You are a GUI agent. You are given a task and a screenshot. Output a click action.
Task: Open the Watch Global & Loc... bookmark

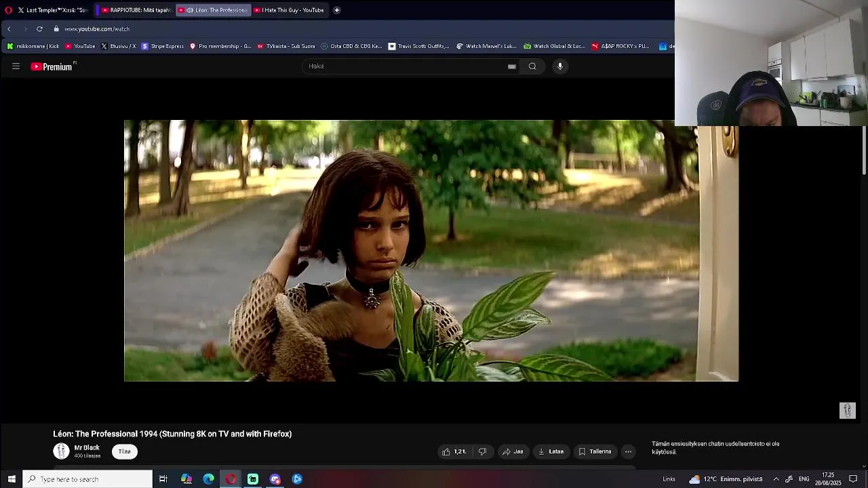pos(554,46)
